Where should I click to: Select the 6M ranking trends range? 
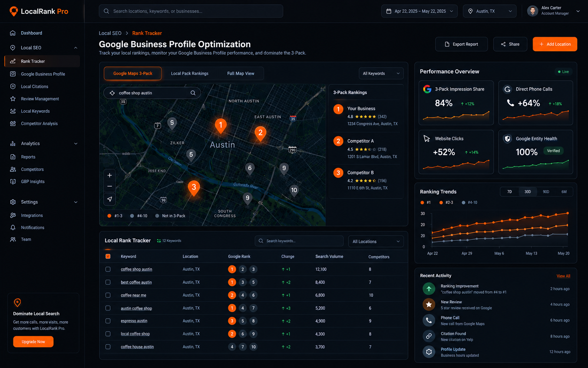click(564, 192)
